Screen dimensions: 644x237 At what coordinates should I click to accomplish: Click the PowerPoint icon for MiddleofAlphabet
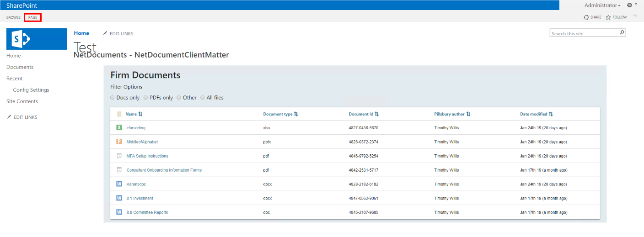pos(119,142)
